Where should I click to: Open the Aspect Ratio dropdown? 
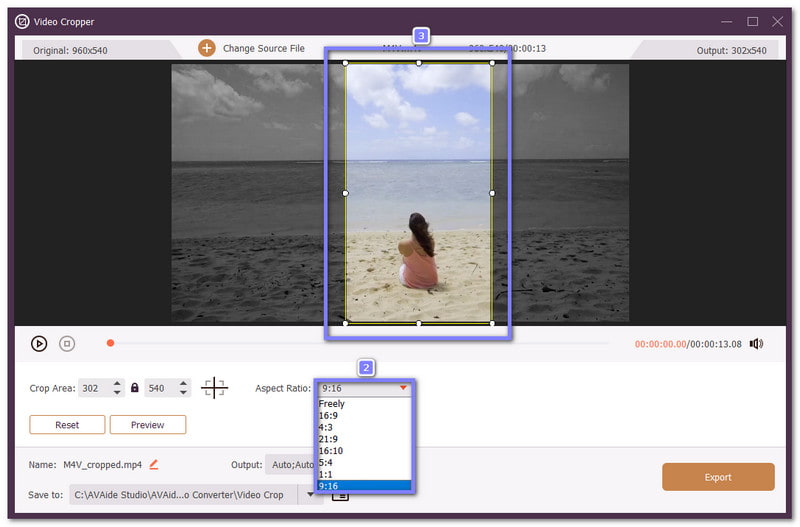coord(364,388)
